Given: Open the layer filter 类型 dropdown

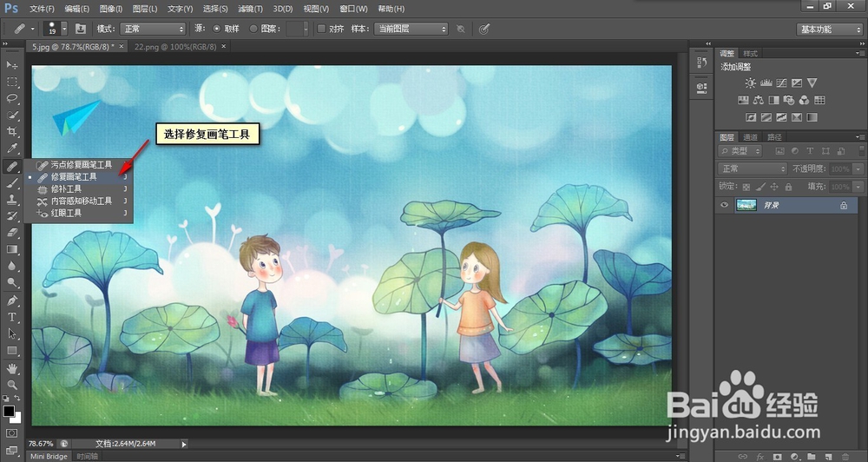Looking at the screenshot, I should click(x=740, y=151).
